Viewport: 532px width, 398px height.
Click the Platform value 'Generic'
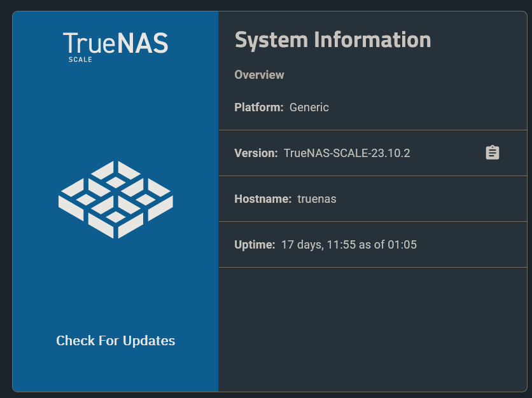click(309, 107)
